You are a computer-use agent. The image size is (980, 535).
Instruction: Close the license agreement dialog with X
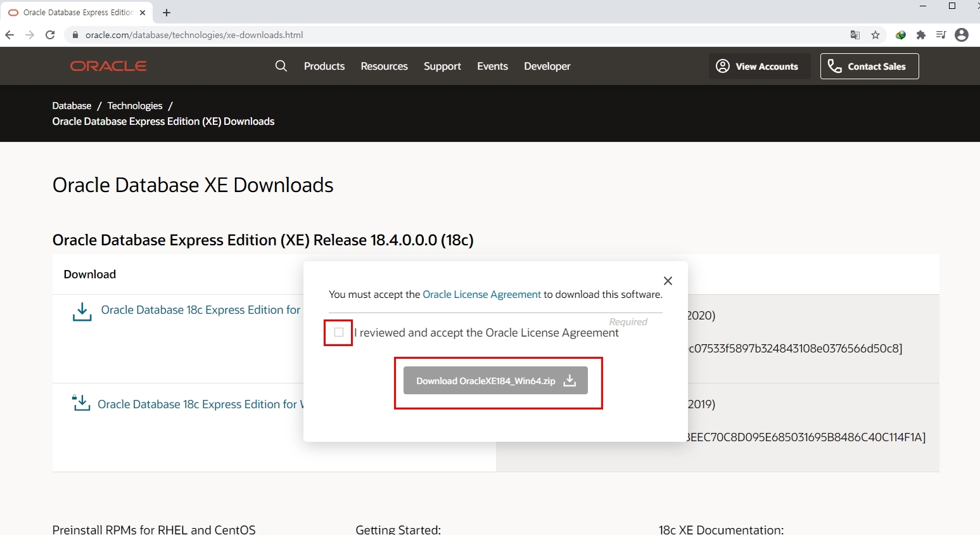point(668,281)
